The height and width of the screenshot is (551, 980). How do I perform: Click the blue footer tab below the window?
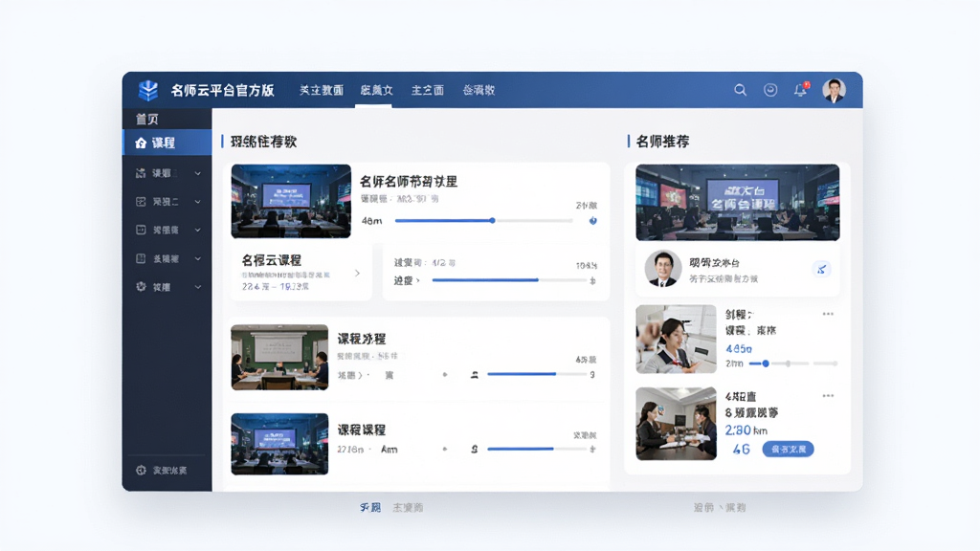pos(370,507)
